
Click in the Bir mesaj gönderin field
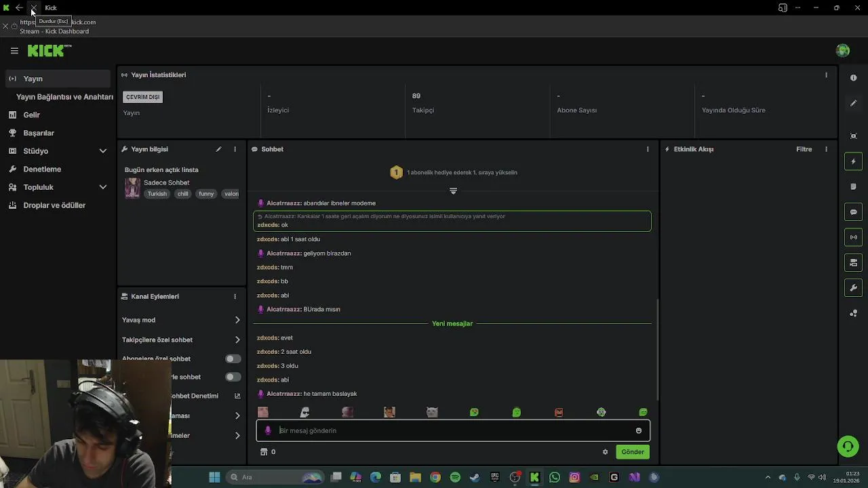tap(453, 430)
